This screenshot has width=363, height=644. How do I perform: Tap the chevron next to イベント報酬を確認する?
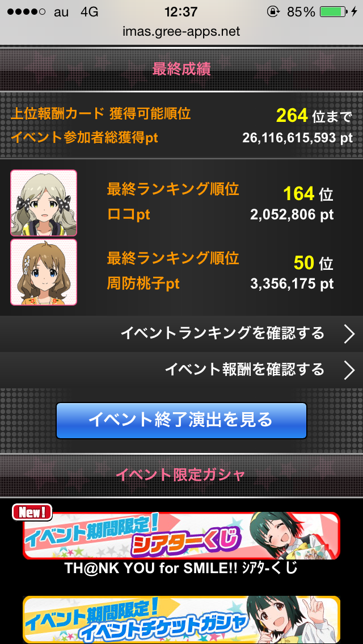click(349, 370)
